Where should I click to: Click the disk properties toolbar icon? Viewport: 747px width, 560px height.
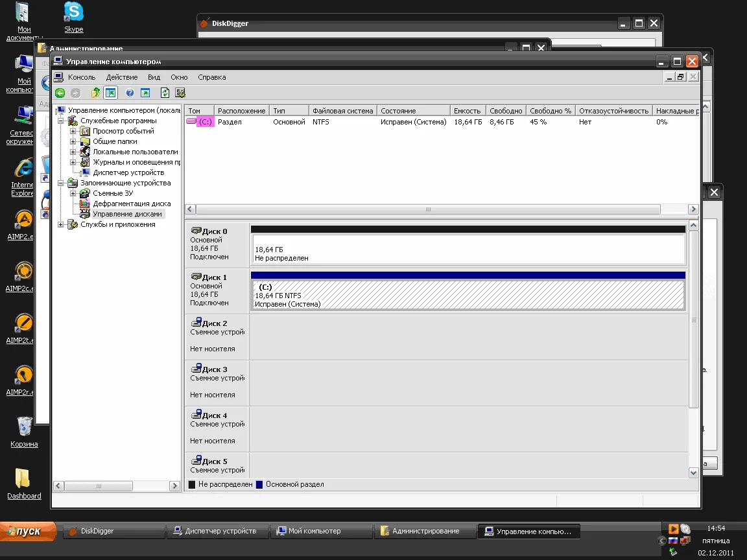click(180, 93)
